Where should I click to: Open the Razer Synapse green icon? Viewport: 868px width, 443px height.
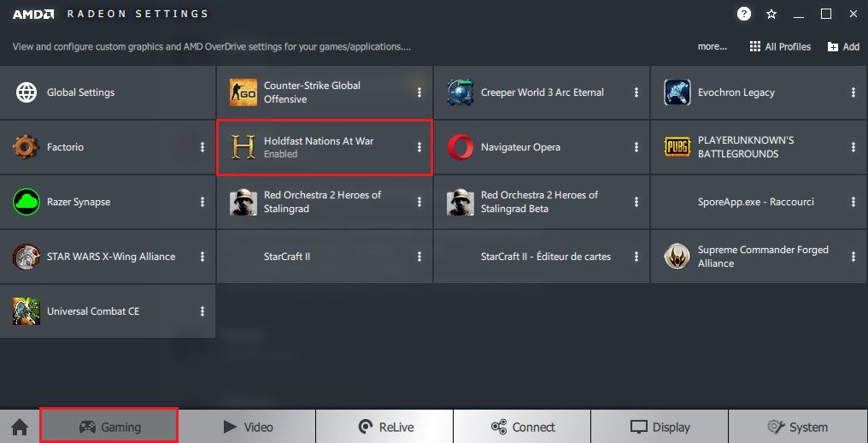pyautogui.click(x=26, y=202)
